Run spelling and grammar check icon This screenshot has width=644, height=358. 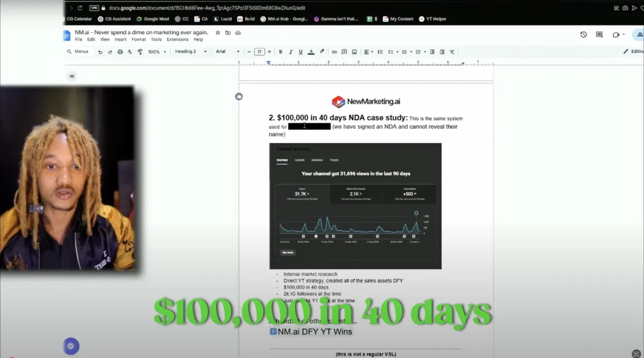(x=130, y=52)
